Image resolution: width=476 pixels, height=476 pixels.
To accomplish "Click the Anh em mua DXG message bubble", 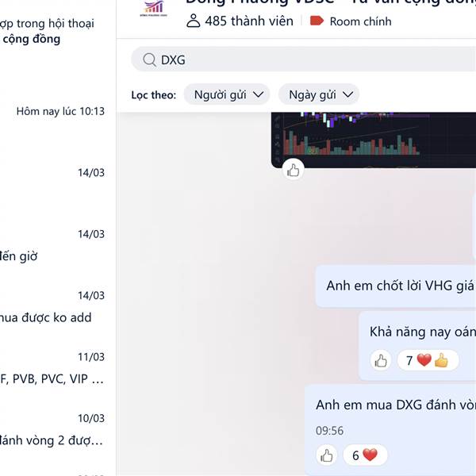I will (x=390, y=430).
